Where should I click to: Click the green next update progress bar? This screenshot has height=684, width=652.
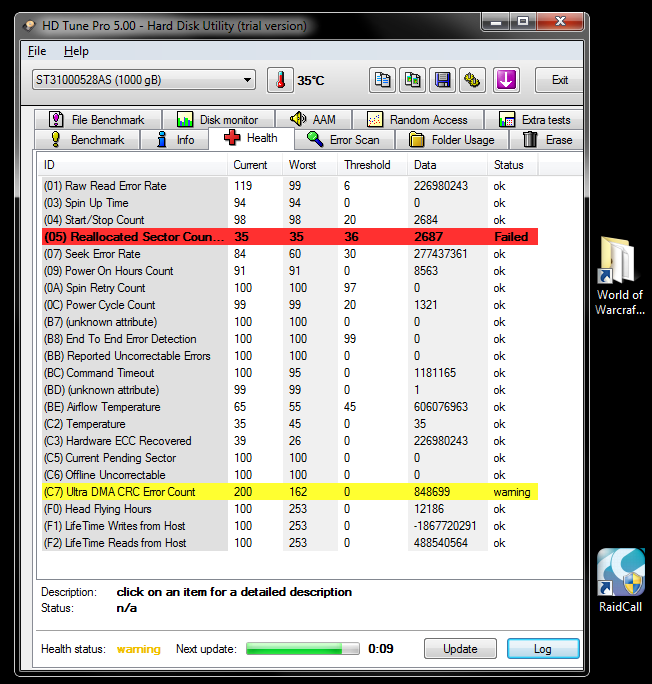[302, 649]
